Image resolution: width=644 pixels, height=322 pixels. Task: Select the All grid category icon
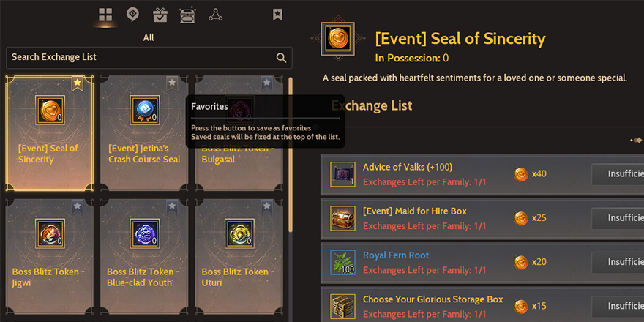point(106,15)
